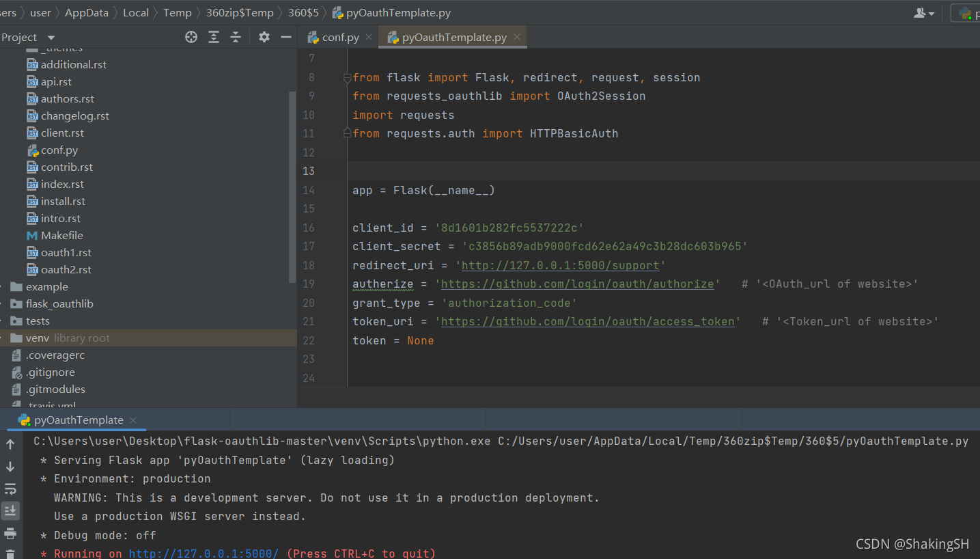Image resolution: width=980 pixels, height=559 pixels.
Task: Open the api.rst file
Action: click(x=56, y=81)
